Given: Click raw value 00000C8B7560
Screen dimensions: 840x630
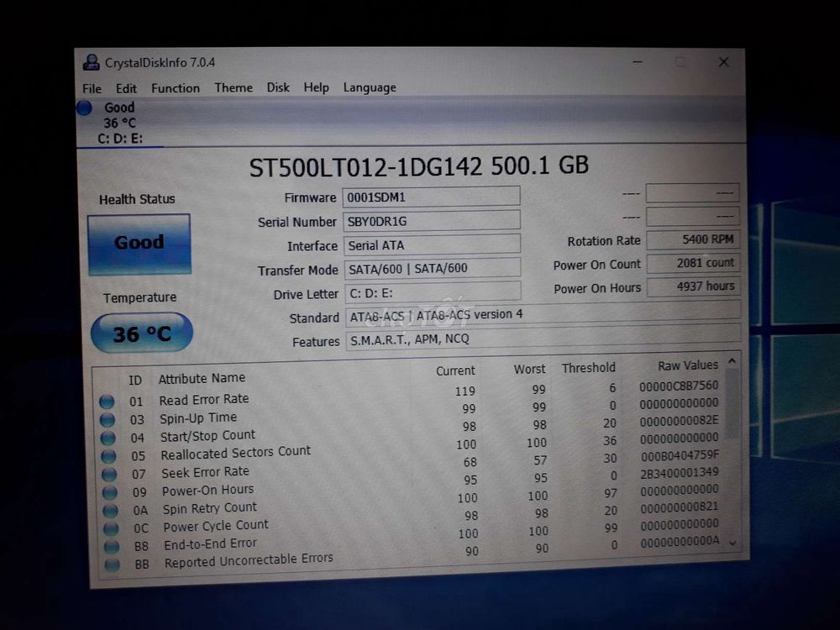Looking at the screenshot, I should (679, 386).
